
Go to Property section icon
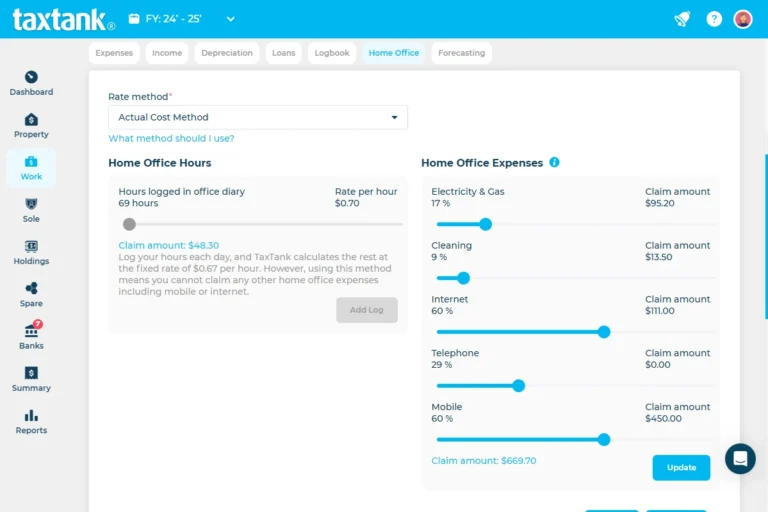(x=31, y=120)
